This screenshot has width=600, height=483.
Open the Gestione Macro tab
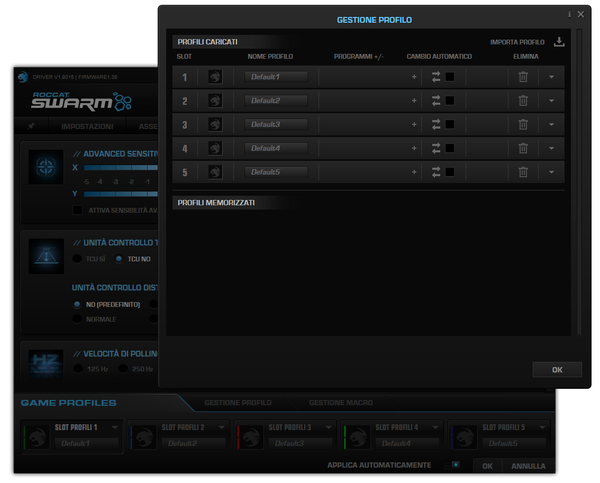341,403
